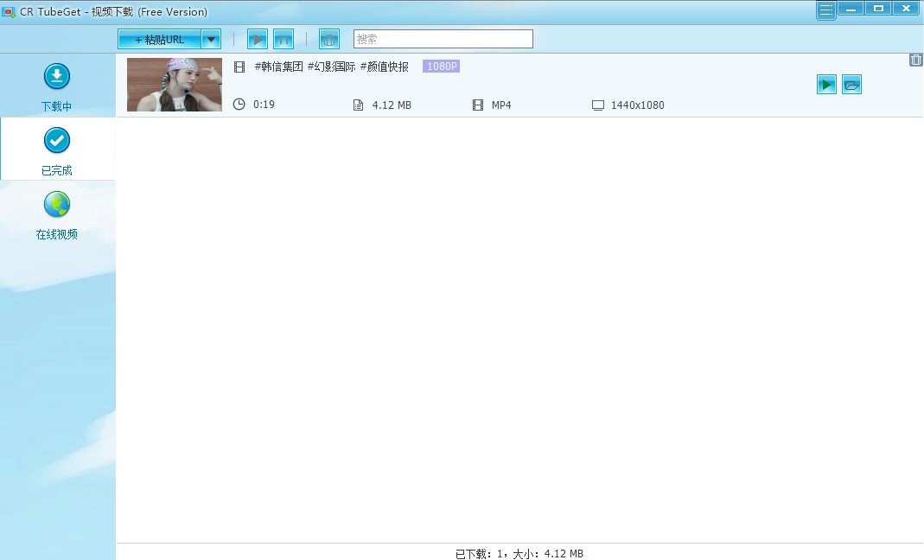The height and width of the screenshot is (560, 924).
Task: Click the CR TubeGet app icon
Action: [x=9, y=11]
